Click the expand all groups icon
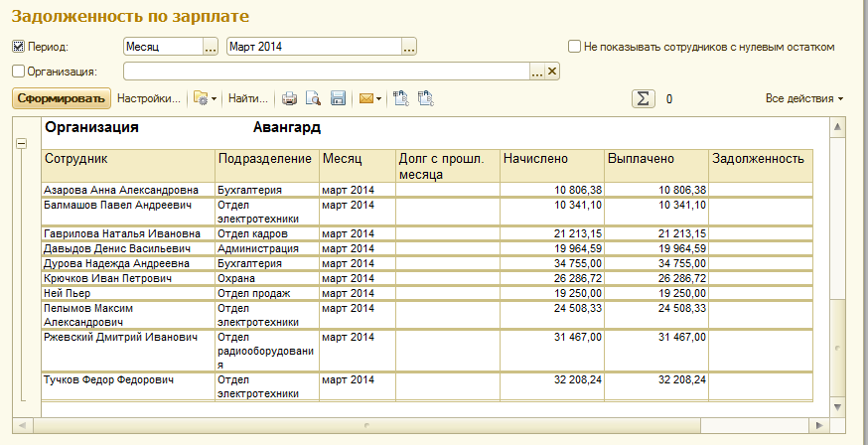The height and width of the screenshot is (445, 868). pos(401,98)
